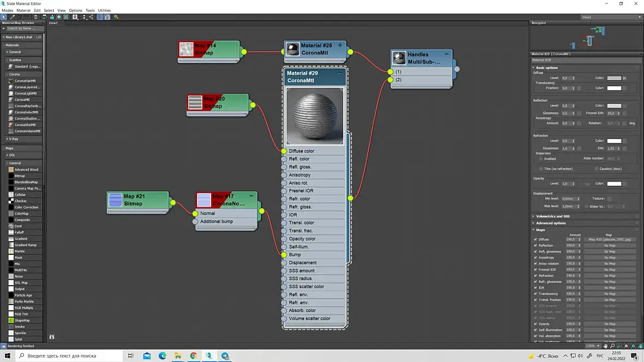Click Reflection No Map button
The height and width of the screenshot is (362, 644).
point(610,245)
